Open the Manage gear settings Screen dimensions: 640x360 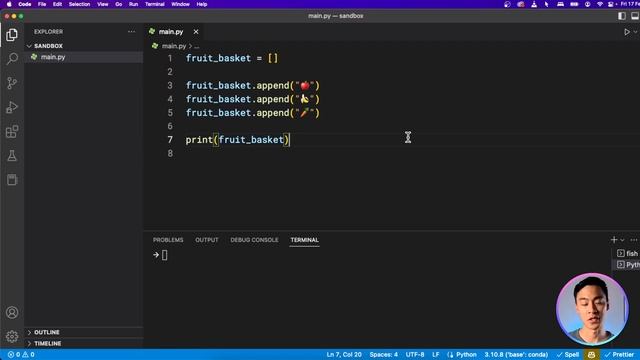tap(12, 336)
